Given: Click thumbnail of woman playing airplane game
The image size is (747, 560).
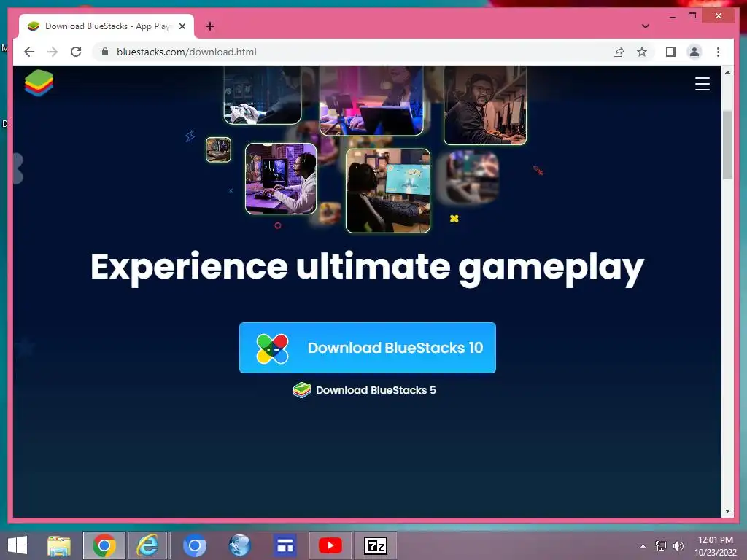Looking at the screenshot, I should coord(388,190).
